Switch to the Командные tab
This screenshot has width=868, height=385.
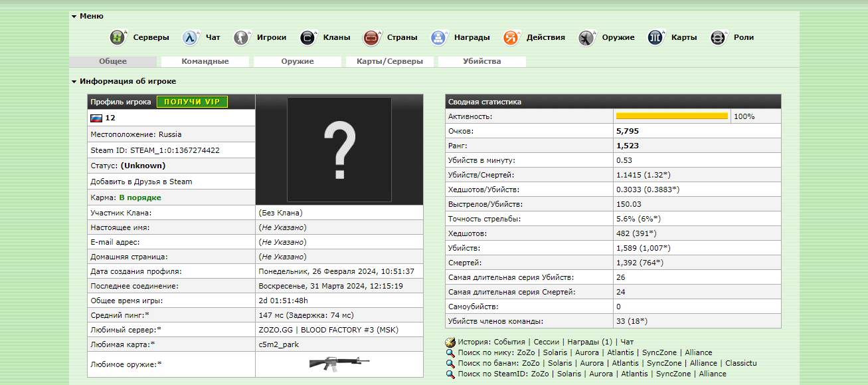[x=205, y=62]
